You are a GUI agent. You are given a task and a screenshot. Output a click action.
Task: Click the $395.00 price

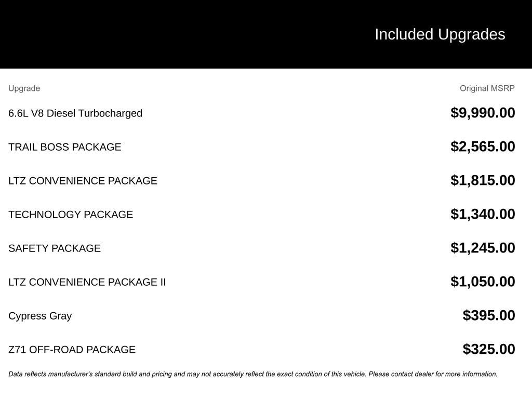(489, 315)
